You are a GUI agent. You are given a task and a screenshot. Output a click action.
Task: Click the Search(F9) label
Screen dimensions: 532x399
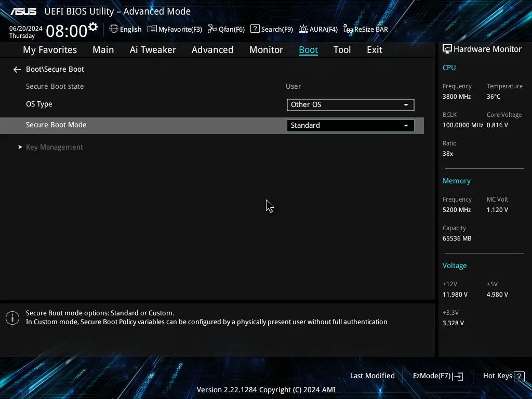(x=277, y=30)
